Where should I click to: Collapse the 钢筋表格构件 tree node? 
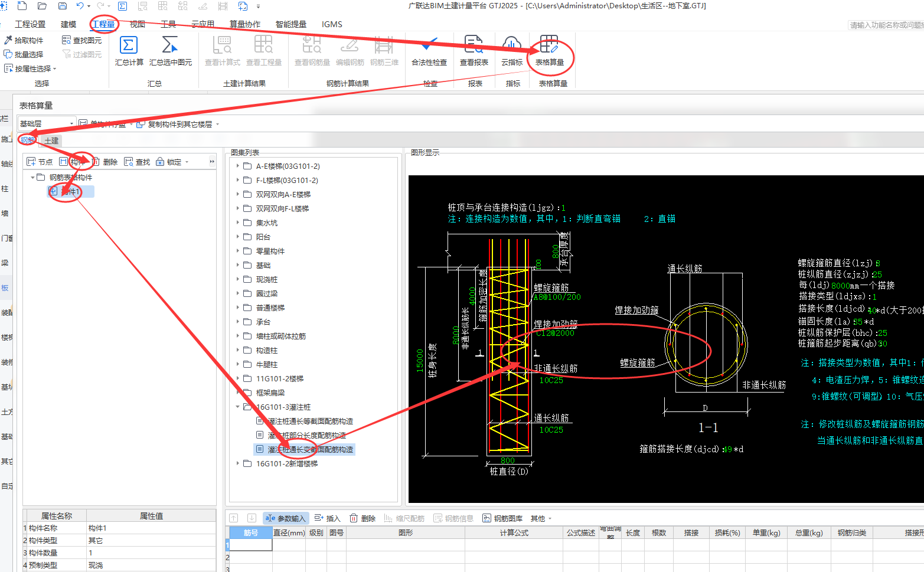tap(32, 177)
